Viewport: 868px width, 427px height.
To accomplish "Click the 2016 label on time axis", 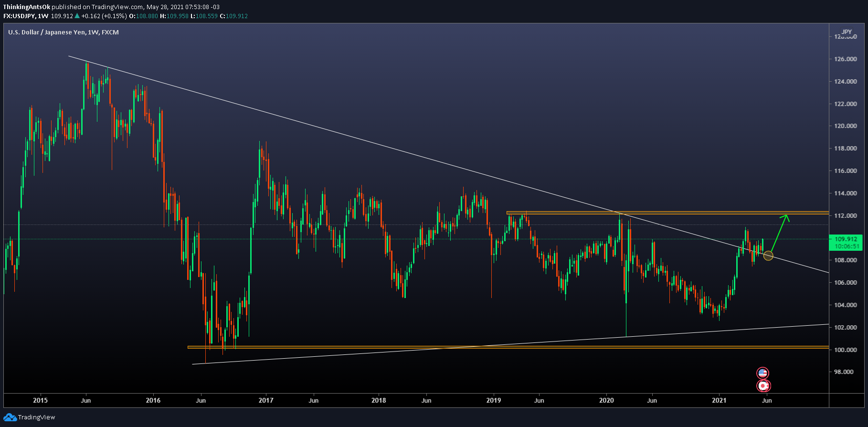I will 153,400.
